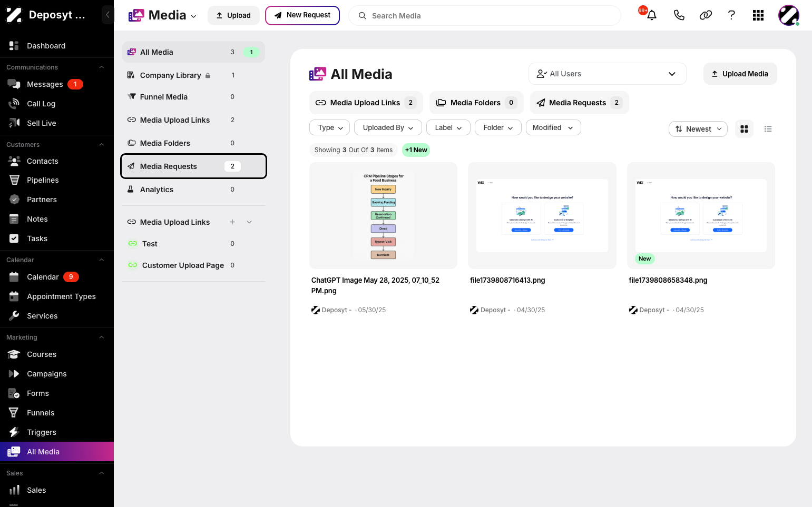Viewport: 812px width, 507px height.
Task: Collapse the Media Upload Links section
Action: coord(249,222)
